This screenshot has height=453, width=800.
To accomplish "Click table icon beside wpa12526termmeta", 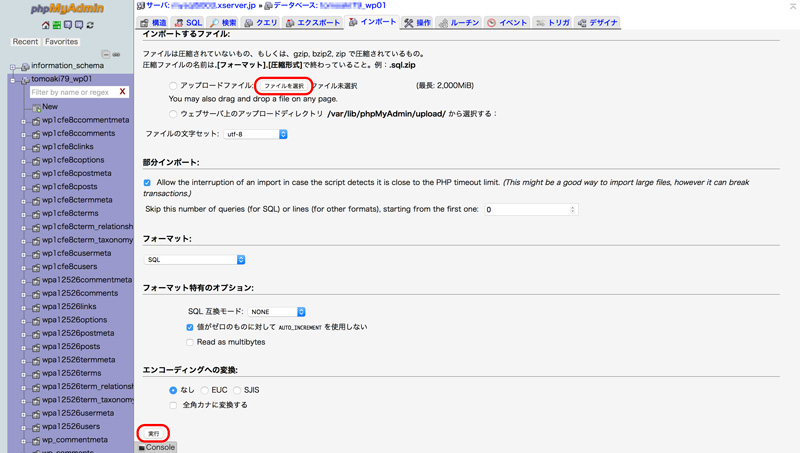I will click(36, 360).
